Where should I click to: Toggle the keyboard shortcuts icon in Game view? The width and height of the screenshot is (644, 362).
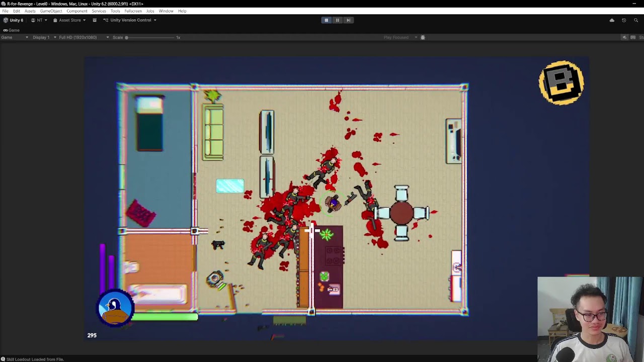[633, 37]
